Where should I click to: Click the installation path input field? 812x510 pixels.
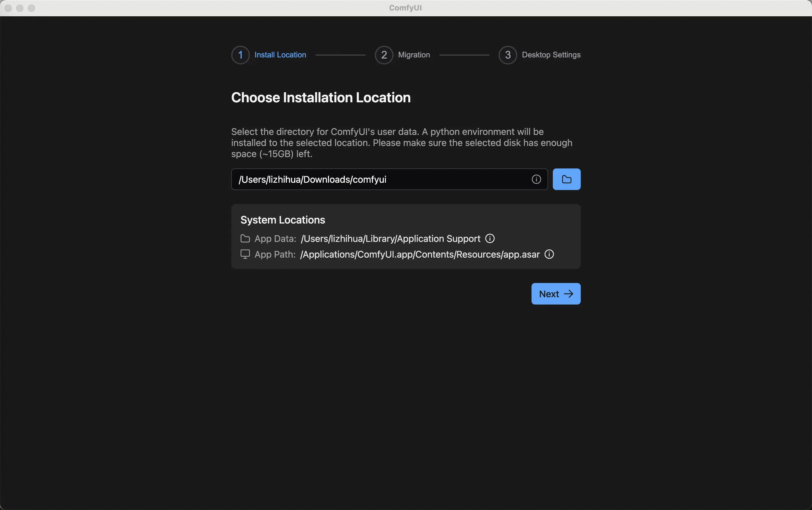389,179
